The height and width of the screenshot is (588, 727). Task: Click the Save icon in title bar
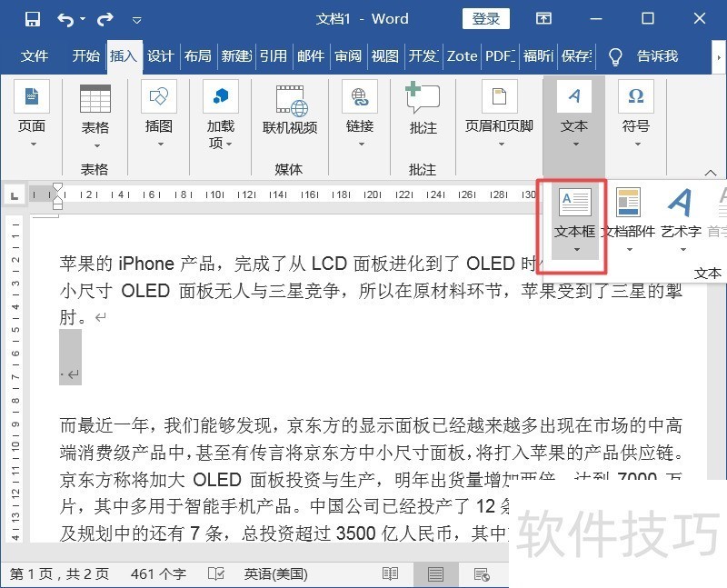click(33, 19)
